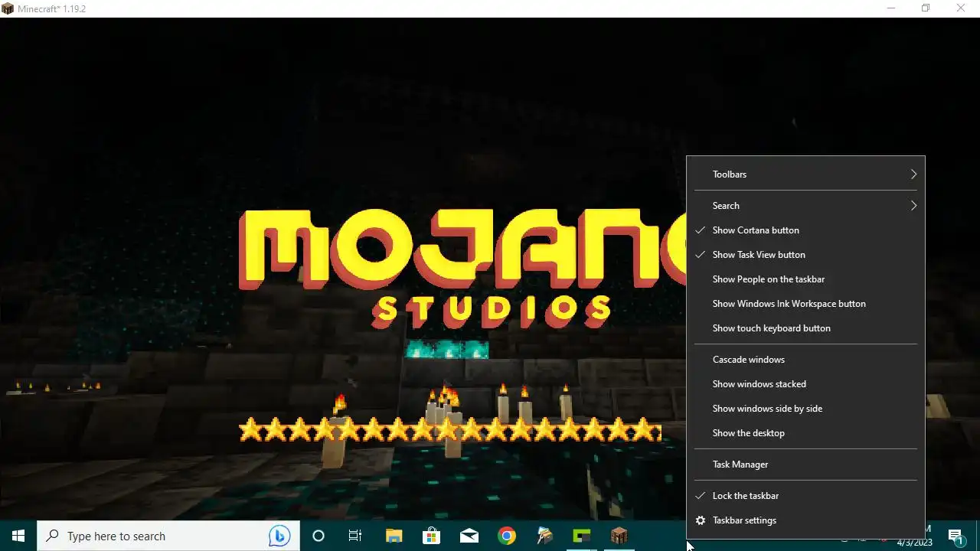Open Taskbar settings menu entry
Screen dimensions: 980x551
click(x=805, y=520)
